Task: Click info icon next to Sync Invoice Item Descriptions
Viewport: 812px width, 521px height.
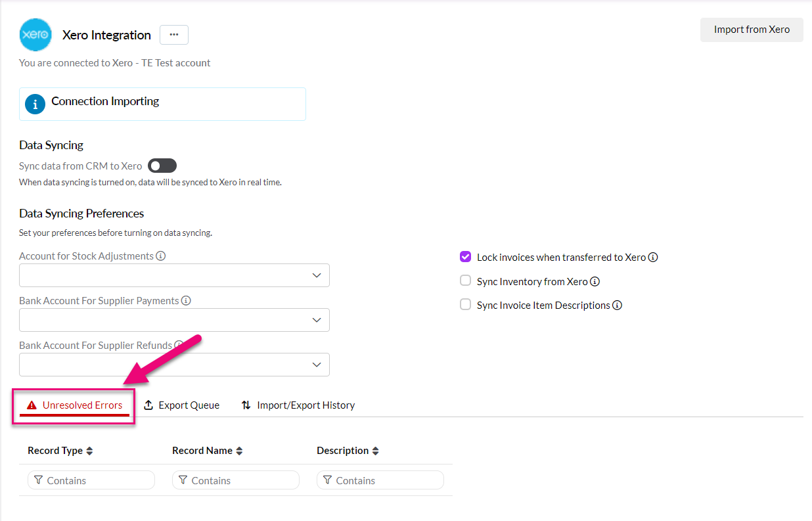Action: 617,305
